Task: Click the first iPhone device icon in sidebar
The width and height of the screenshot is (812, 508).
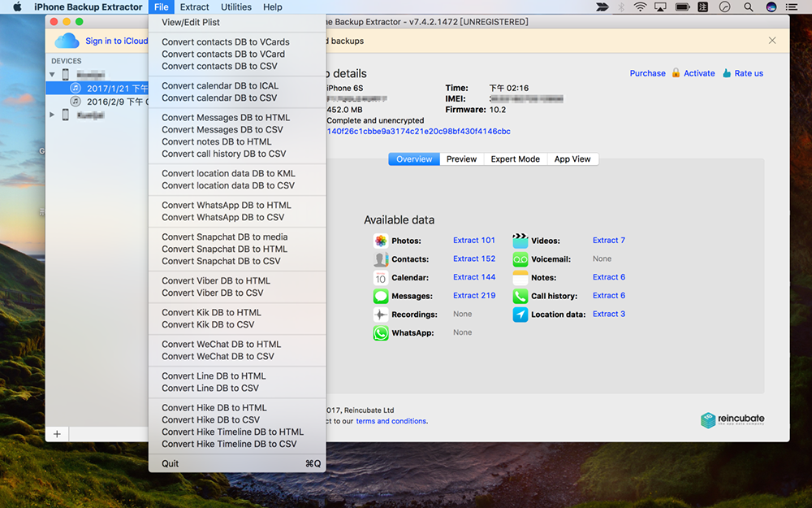Action: tap(66, 75)
